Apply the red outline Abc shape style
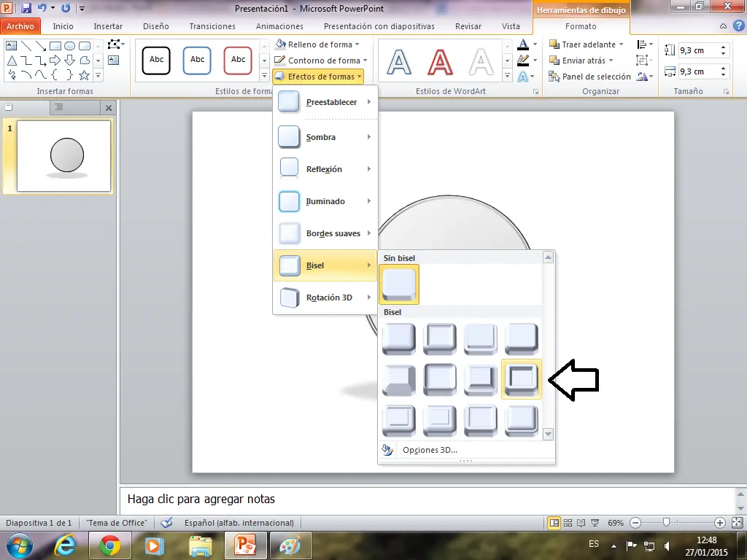The width and height of the screenshot is (747, 560). click(x=238, y=61)
